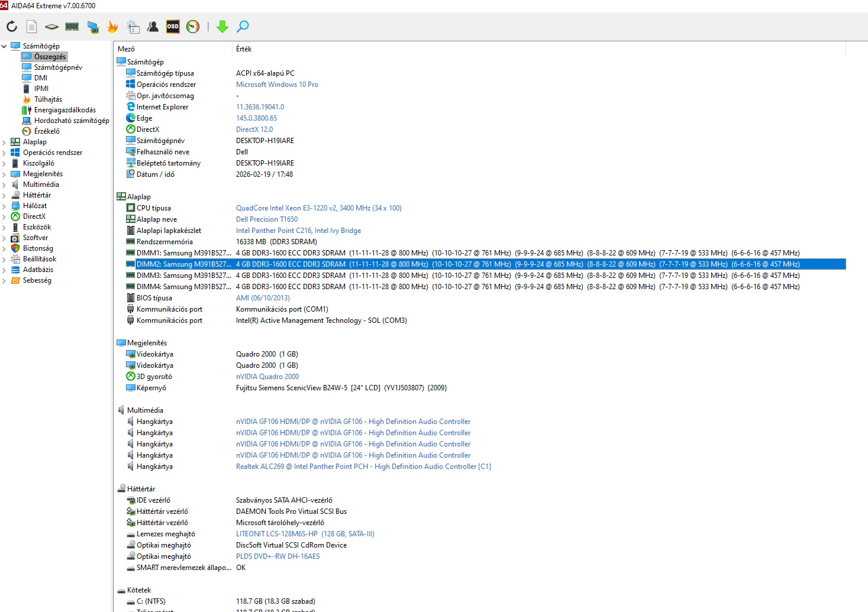Screen dimensions: 868x612
Task: Open the Realtek ALC269 audio controller link
Action: point(363,467)
